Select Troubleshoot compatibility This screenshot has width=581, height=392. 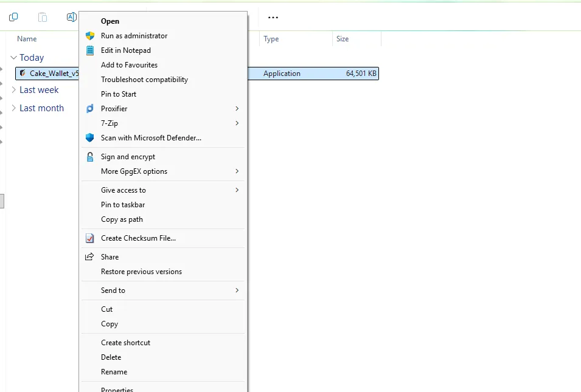pyautogui.click(x=163, y=80)
